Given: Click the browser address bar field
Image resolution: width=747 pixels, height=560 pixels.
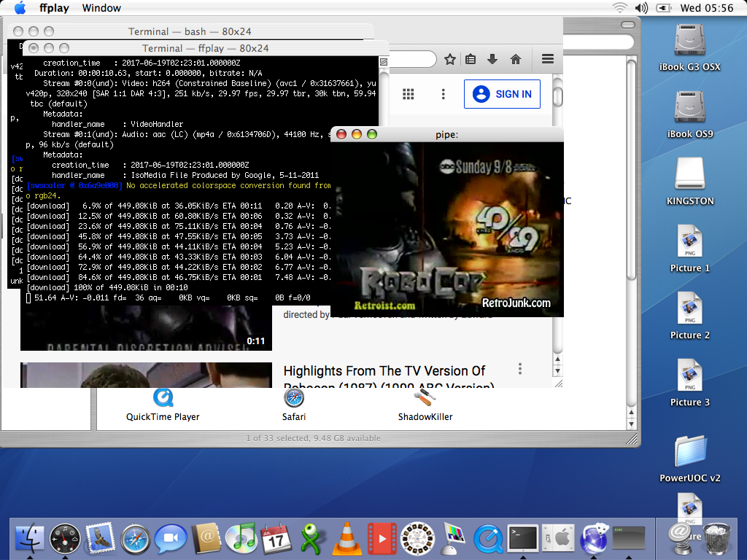Looking at the screenshot, I should 413,59.
